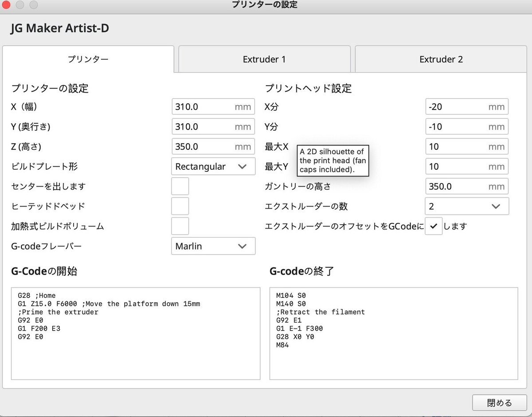Switch to the Extruder 1 tab
Screen dimensions: 532x417
[x=264, y=59]
